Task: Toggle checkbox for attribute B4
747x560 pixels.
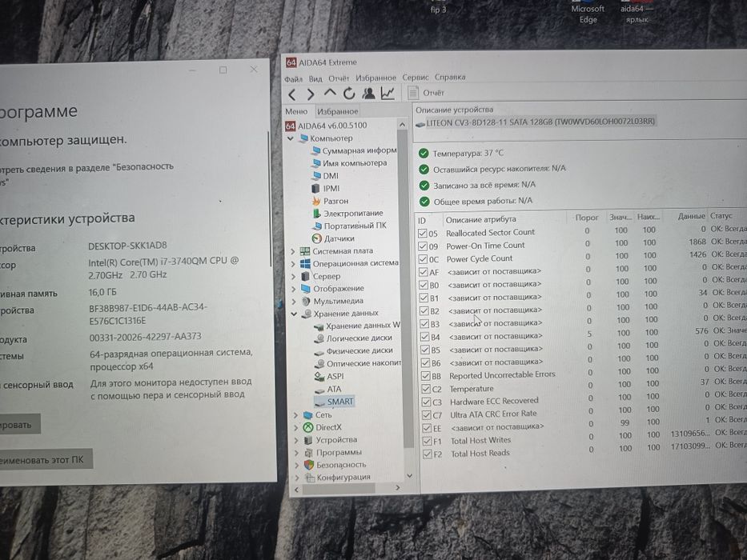Action: (x=424, y=337)
